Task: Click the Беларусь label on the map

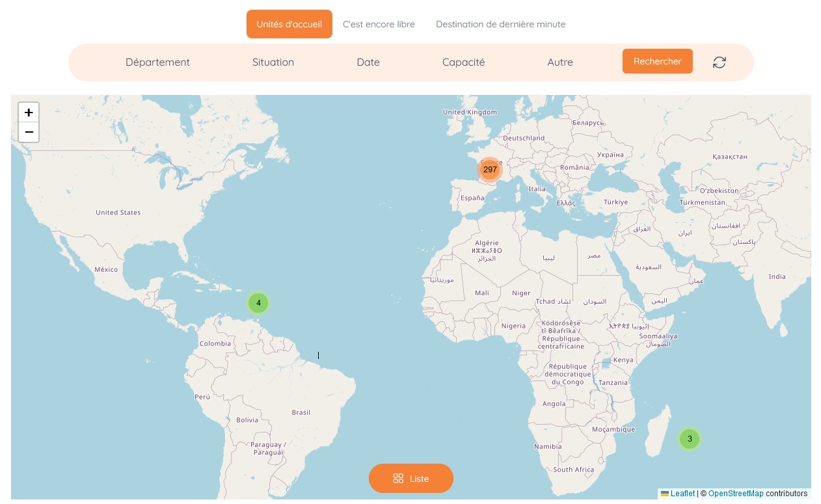Action: click(588, 122)
